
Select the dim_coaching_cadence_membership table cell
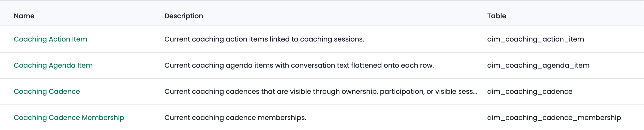coord(554,118)
